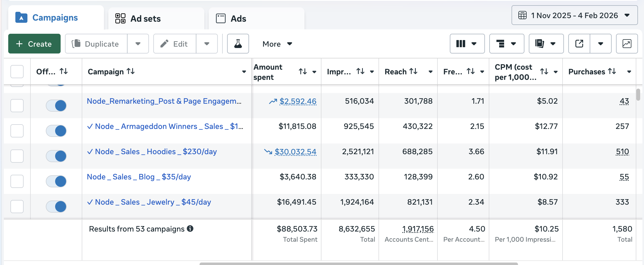
Task: Click the export share icon
Action: point(579,44)
